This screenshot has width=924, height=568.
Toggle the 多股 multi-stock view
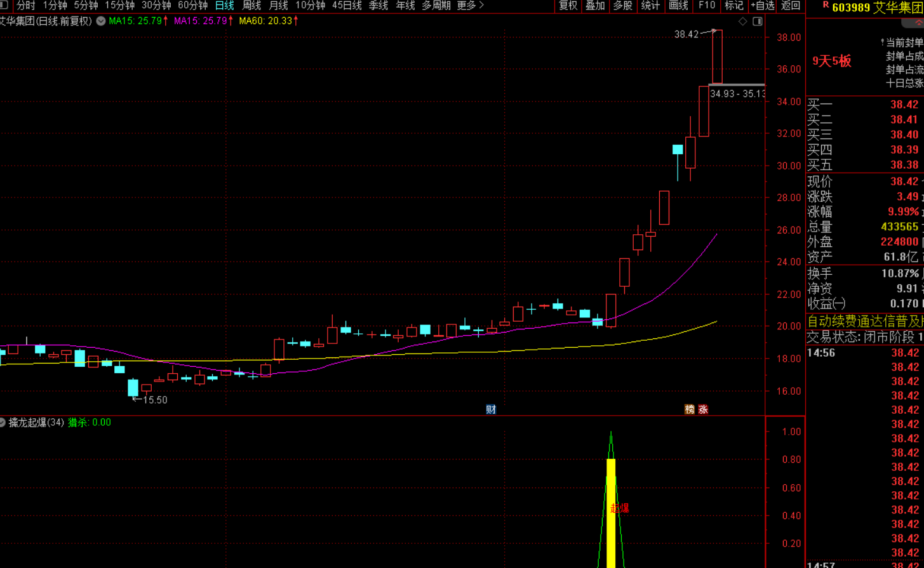[623, 6]
